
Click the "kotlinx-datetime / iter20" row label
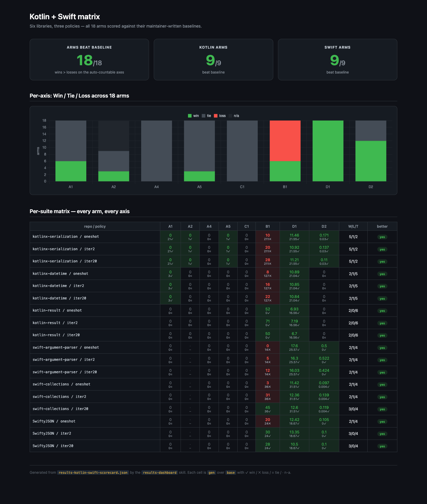coord(59,298)
